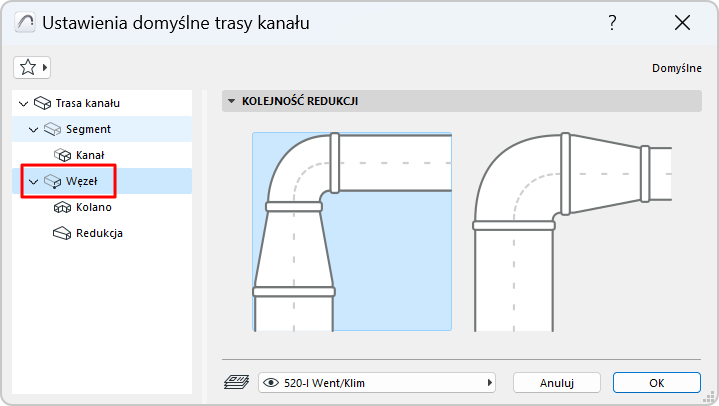
Task: Collapse the KOLEJNOŚĆ REDUKCJI panel
Action: click(x=232, y=101)
